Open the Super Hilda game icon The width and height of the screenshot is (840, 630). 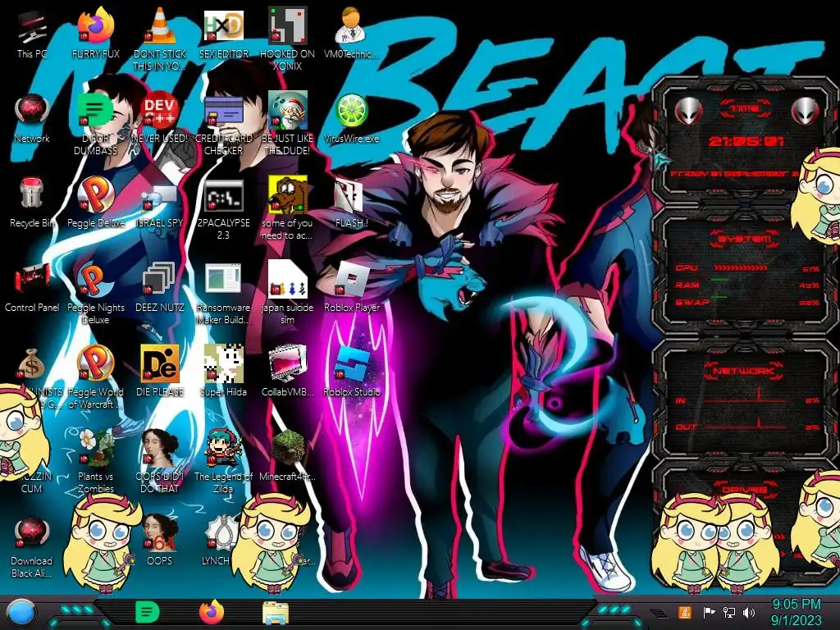[223, 363]
